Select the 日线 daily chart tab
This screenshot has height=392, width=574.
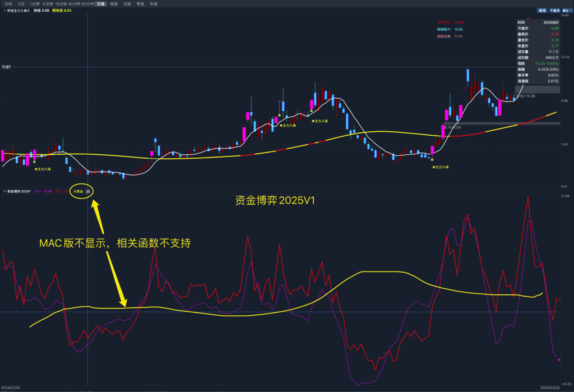coord(101,4)
